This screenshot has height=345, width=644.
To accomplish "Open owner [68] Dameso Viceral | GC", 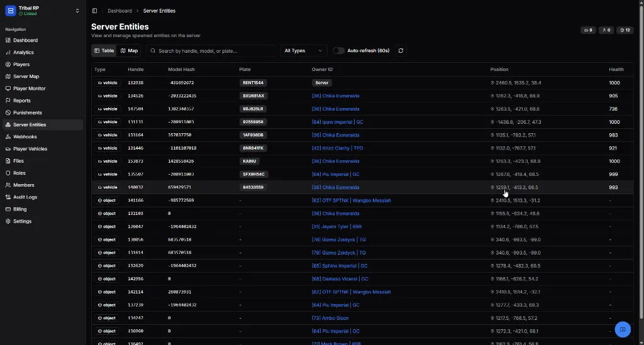I will pos(340,279).
